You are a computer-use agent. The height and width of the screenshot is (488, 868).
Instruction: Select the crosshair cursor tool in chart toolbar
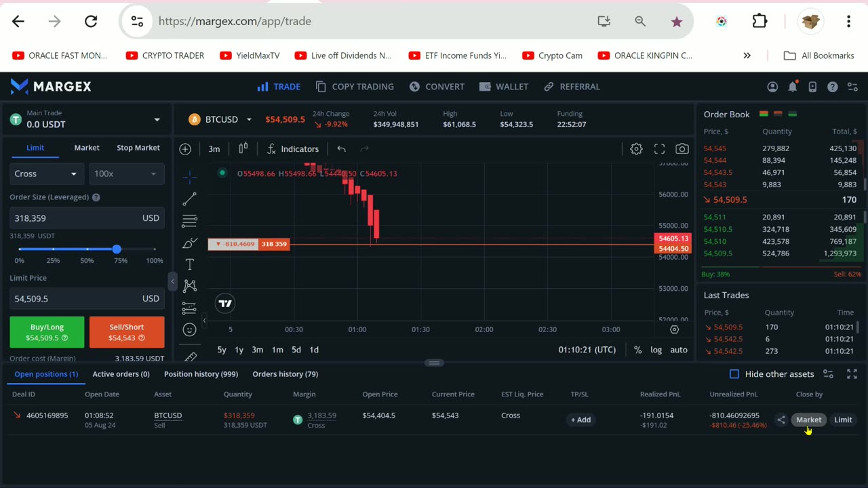click(x=190, y=177)
